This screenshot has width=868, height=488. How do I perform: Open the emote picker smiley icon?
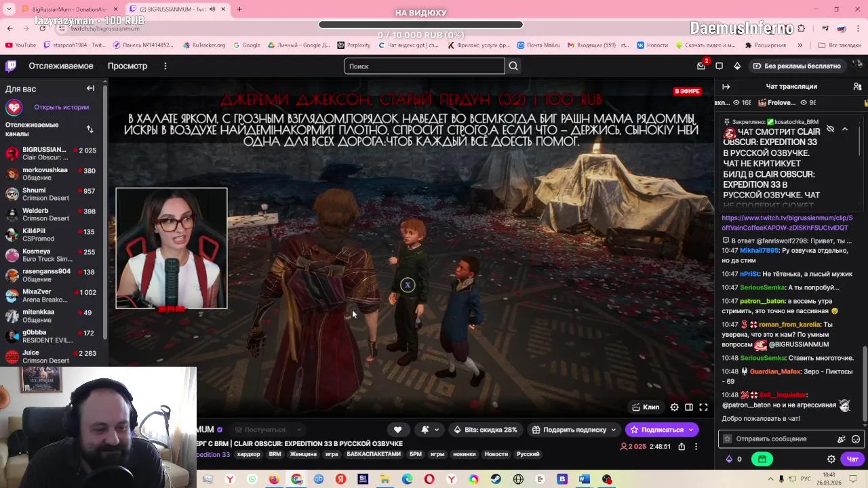click(x=856, y=439)
